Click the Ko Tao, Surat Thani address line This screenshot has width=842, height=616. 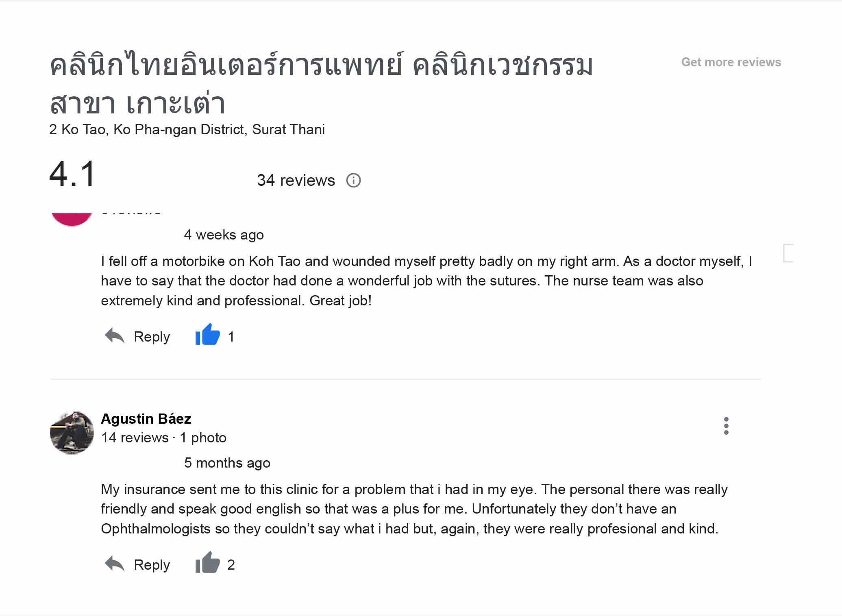click(x=187, y=129)
